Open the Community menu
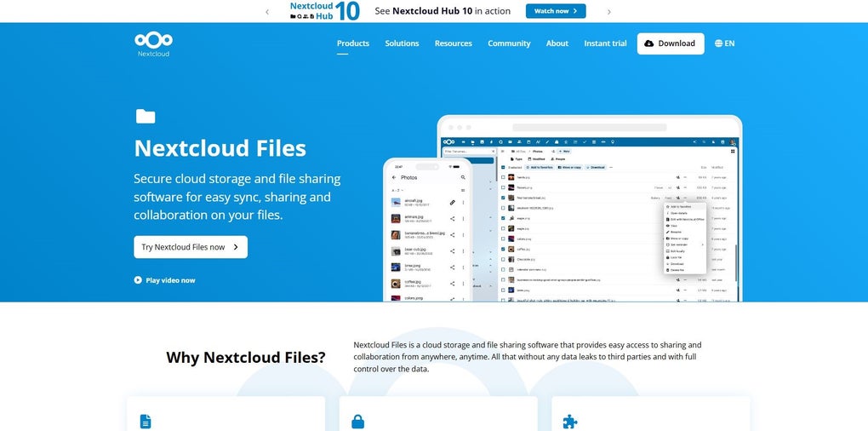This screenshot has width=868, height=431. point(509,43)
